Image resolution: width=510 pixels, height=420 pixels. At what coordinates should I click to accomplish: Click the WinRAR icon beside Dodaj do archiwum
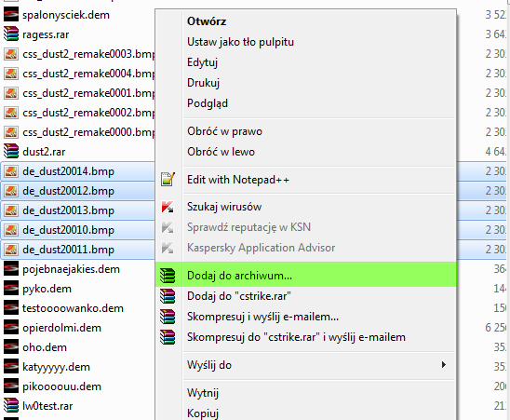168,276
